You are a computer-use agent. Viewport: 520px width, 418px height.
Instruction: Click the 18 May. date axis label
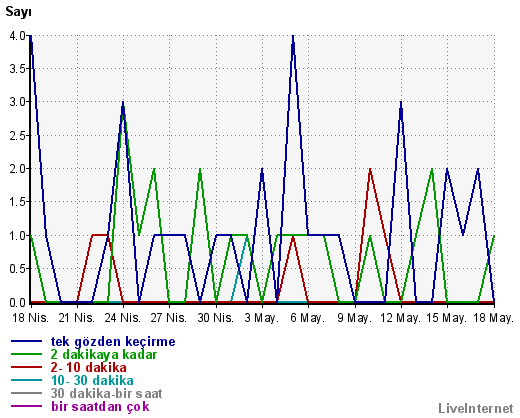493,318
